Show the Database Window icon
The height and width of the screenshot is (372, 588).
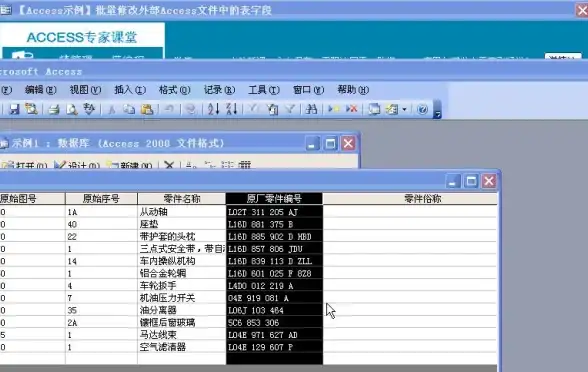(x=374, y=109)
